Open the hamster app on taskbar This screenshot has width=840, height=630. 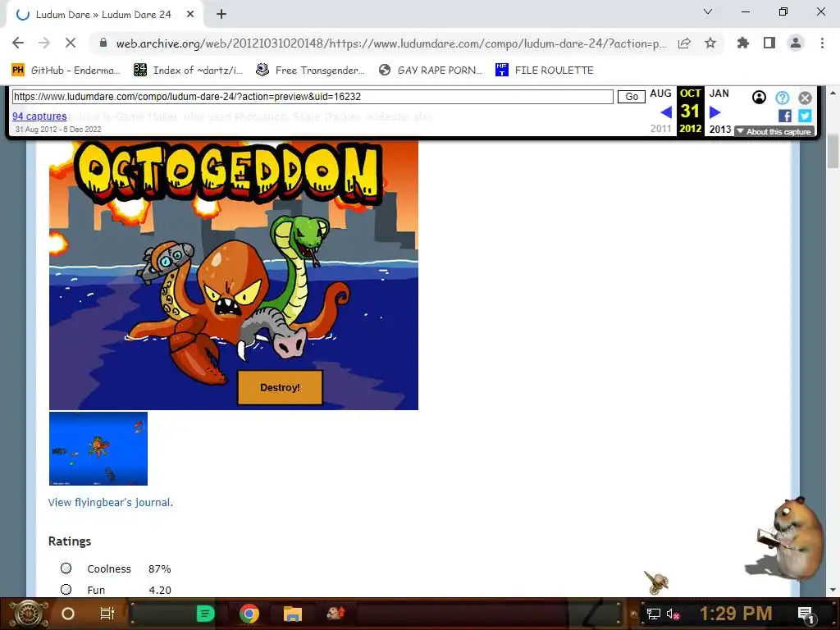coord(336,612)
